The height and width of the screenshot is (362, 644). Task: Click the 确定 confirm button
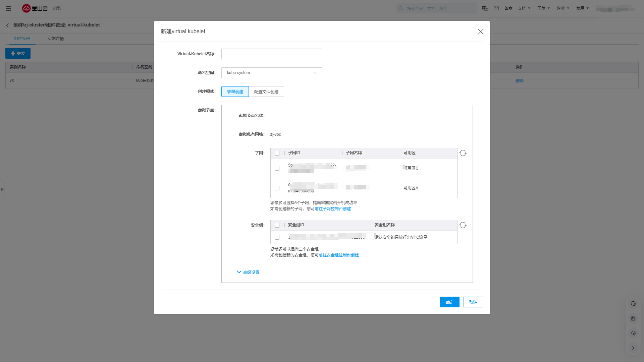(449, 302)
